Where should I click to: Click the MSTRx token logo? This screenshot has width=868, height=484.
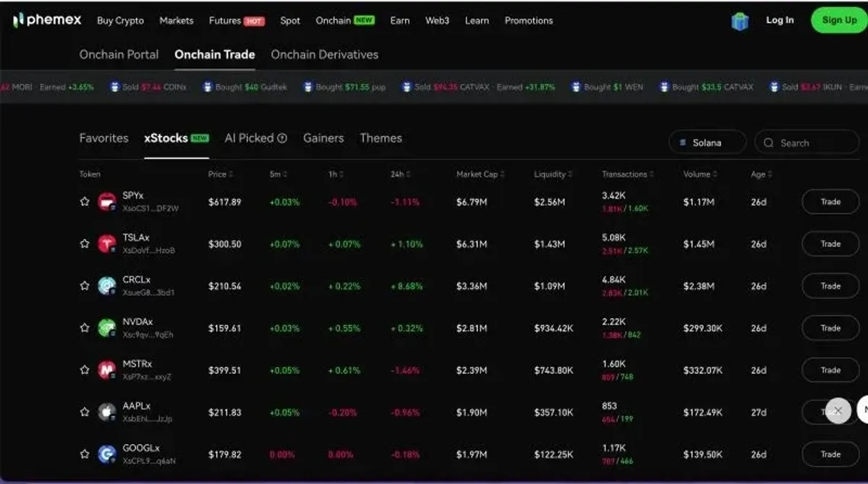[x=107, y=370]
